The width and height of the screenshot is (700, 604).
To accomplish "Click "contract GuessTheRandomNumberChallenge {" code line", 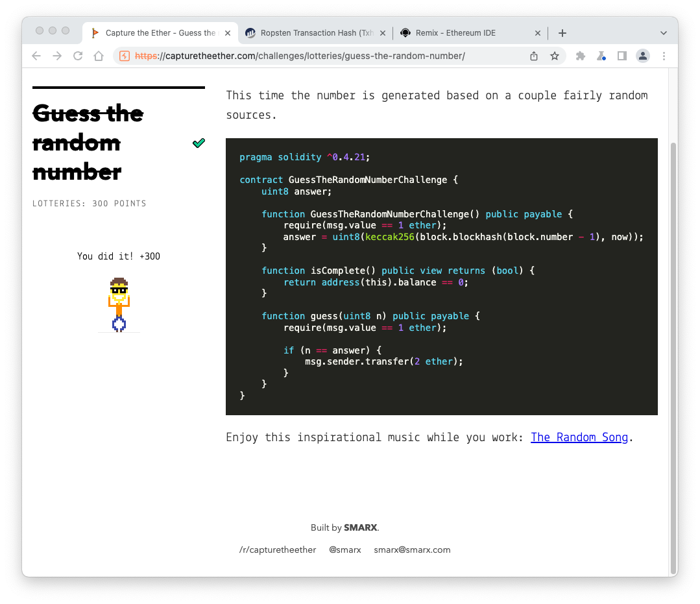I will coord(348,180).
